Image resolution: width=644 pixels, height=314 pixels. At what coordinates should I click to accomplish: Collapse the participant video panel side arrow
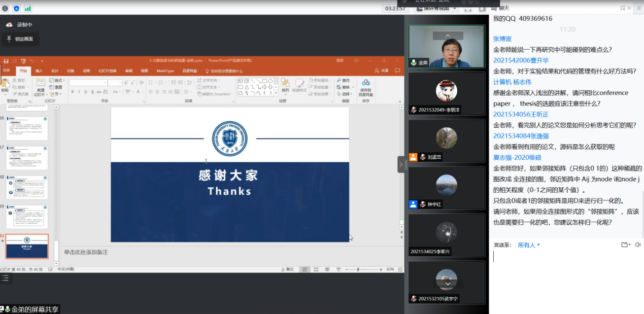(401, 164)
